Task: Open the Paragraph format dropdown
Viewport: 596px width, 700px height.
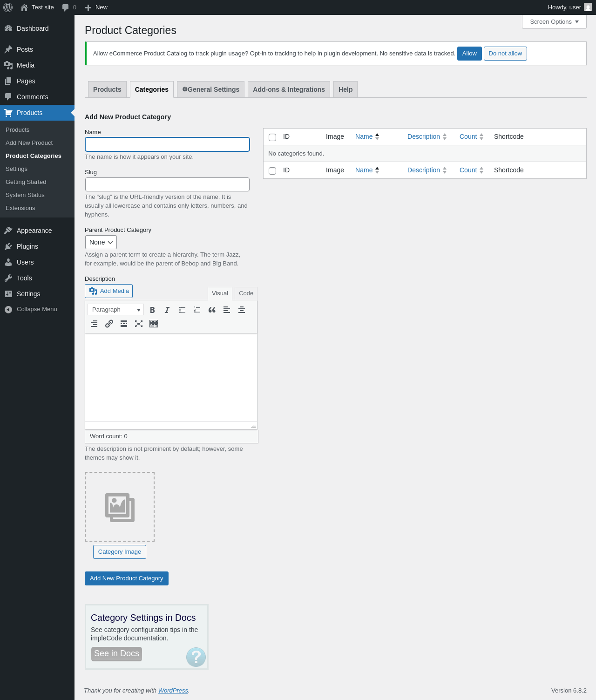Action: pos(116,310)
